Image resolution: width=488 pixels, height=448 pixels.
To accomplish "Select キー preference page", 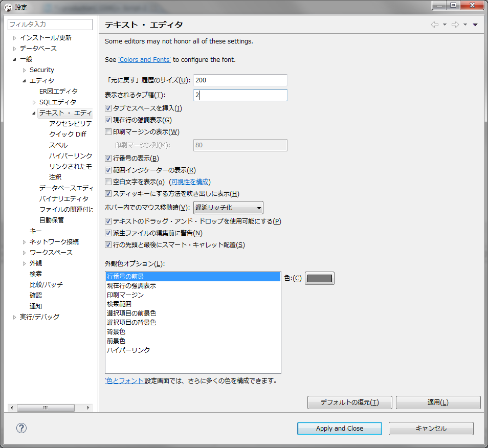I will [x=35, y=231].
